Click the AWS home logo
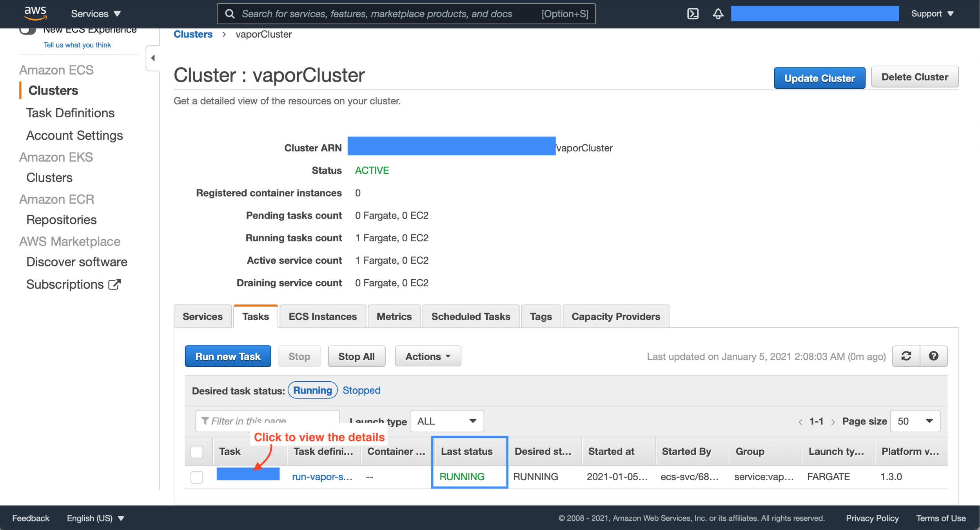Viewport: 980px width, 530px height. (x=35, y=13)
